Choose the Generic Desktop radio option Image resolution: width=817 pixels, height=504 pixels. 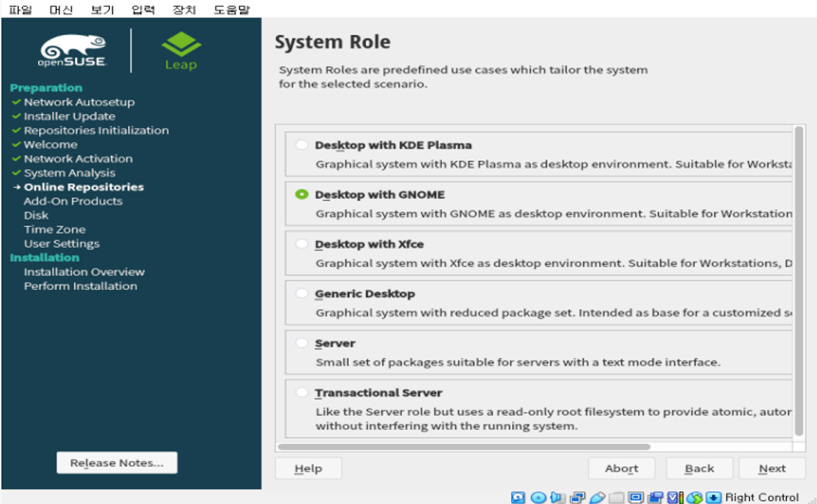click(302, 294)
